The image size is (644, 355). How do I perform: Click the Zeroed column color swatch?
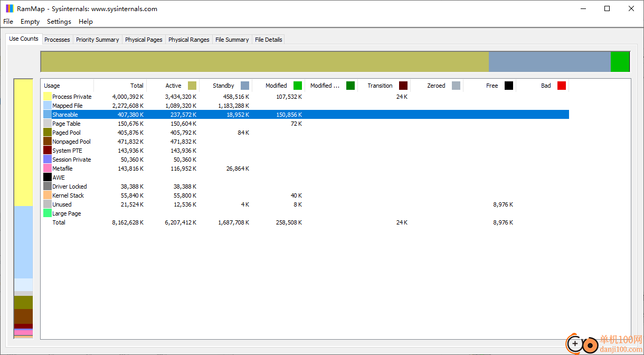pos(456,86)
